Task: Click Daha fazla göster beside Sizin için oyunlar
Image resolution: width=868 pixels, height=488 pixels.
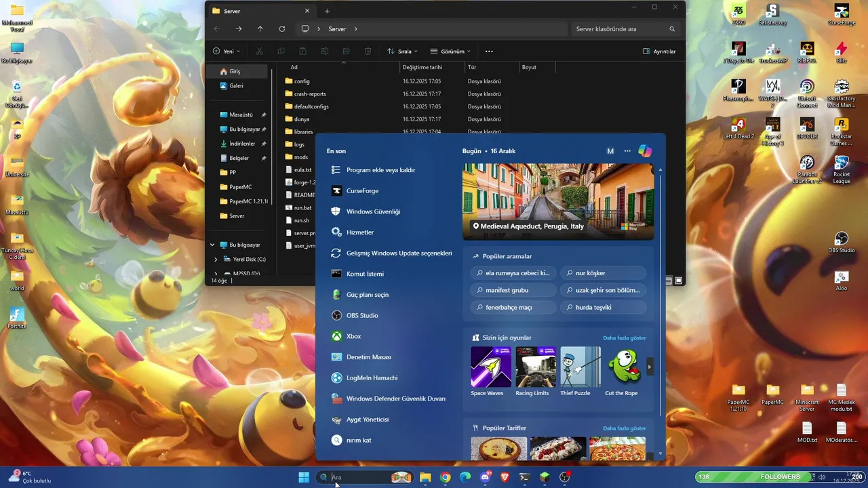Action: [625, 338]
